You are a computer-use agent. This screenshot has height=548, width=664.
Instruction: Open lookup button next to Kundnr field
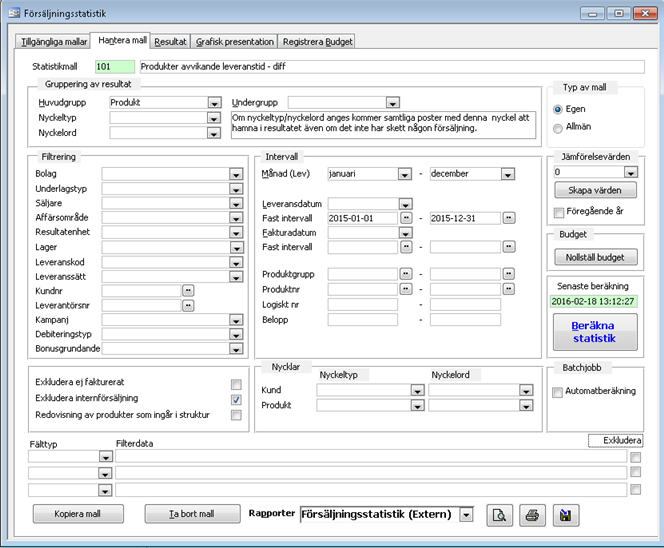tap(187, 290)
